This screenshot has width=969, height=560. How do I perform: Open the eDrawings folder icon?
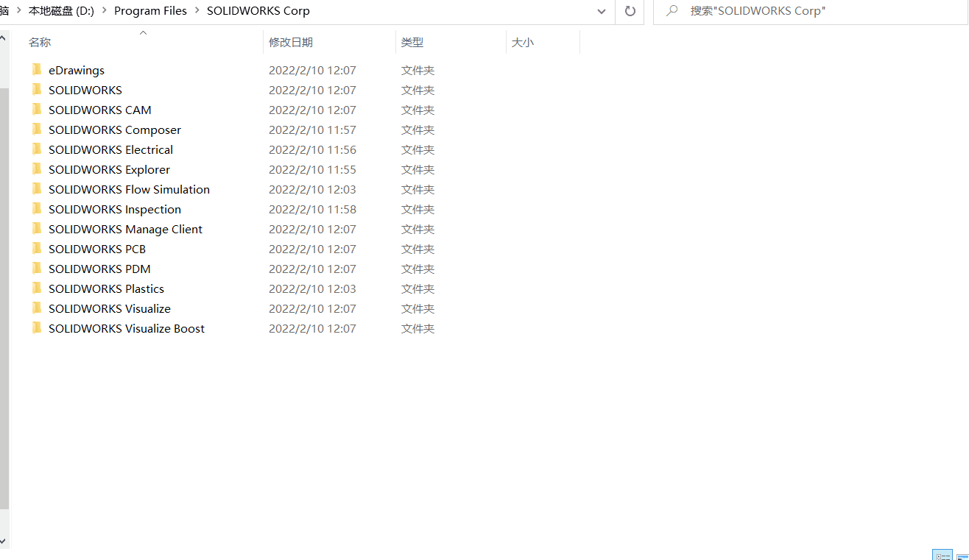click(37, 70)
